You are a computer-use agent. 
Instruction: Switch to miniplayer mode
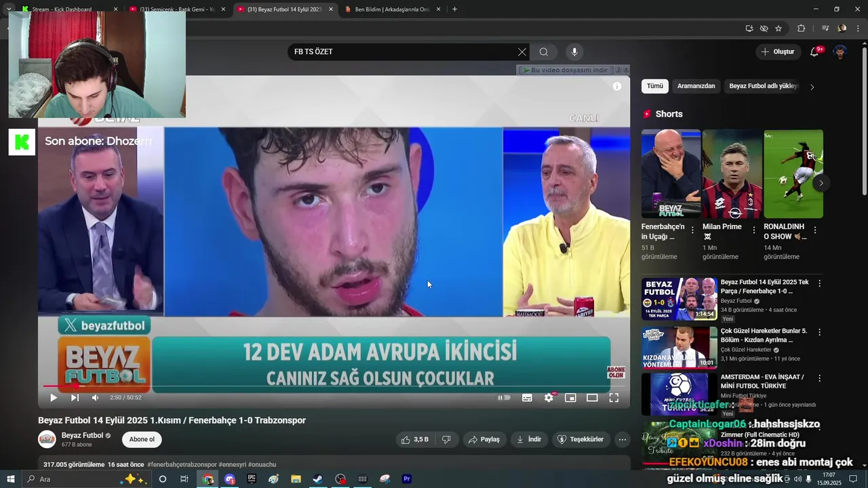(570, 398)
